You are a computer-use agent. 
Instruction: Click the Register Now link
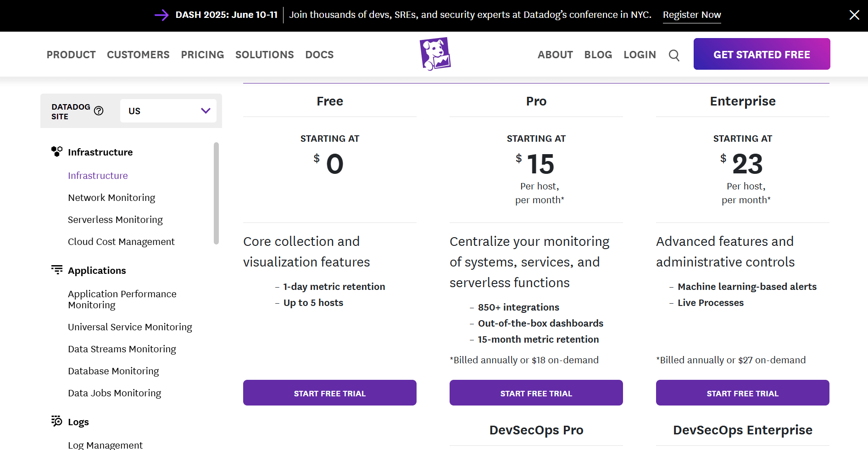[692, 15]
